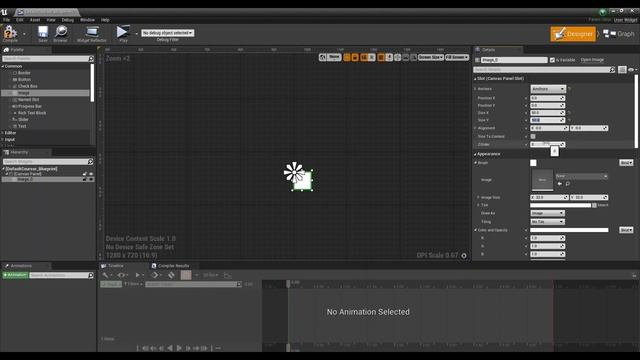640x360 pixels.
Task: Open the Screen Size dropdown
Action: pyautogui.click(x=431, y=58)
